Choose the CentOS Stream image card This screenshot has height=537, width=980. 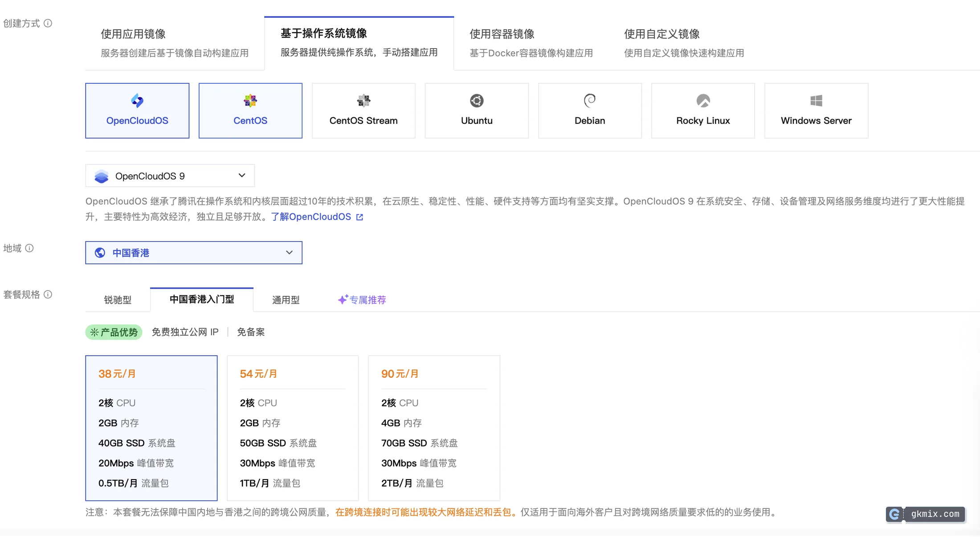tap(363, 111)
